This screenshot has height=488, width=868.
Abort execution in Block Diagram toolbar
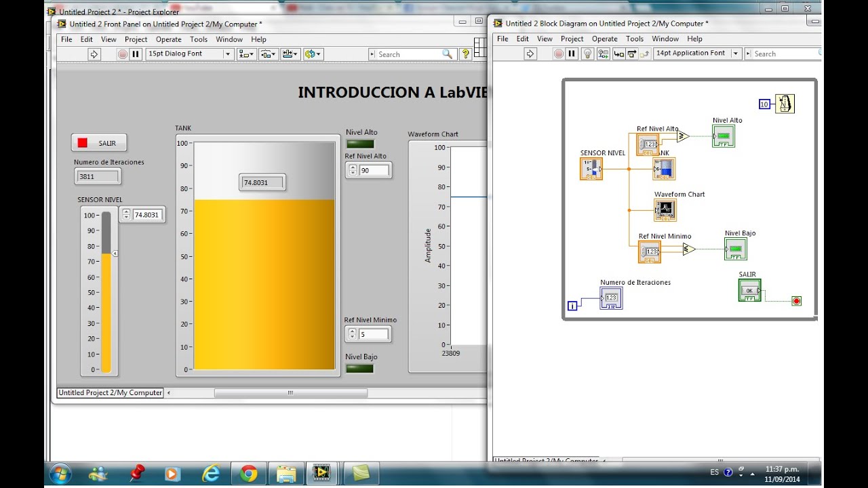point(559,54)
